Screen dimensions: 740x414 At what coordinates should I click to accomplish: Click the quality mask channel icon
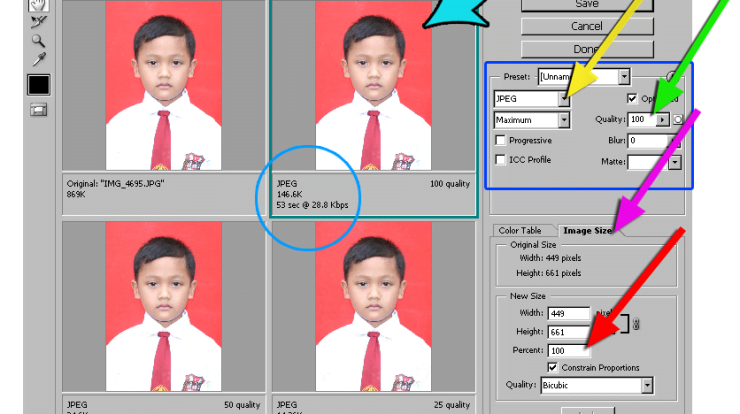pos(678,119)
